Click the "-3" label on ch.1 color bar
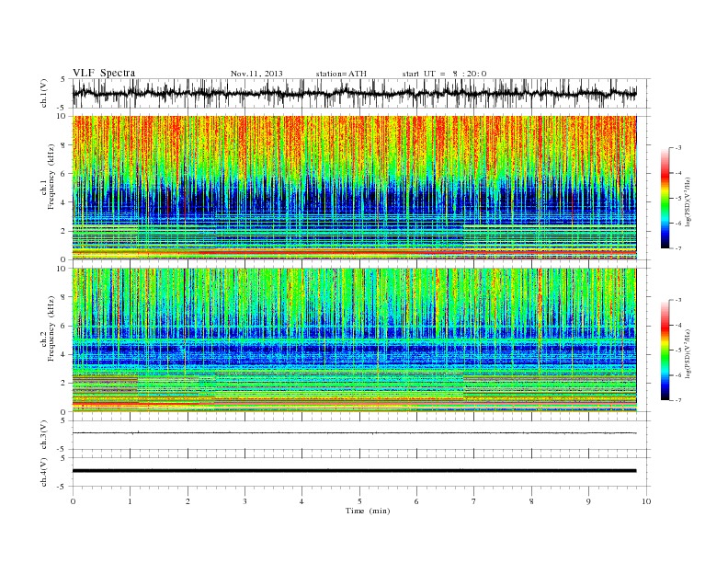The width and height of the screenshot is (728, 563). (678, 148)
